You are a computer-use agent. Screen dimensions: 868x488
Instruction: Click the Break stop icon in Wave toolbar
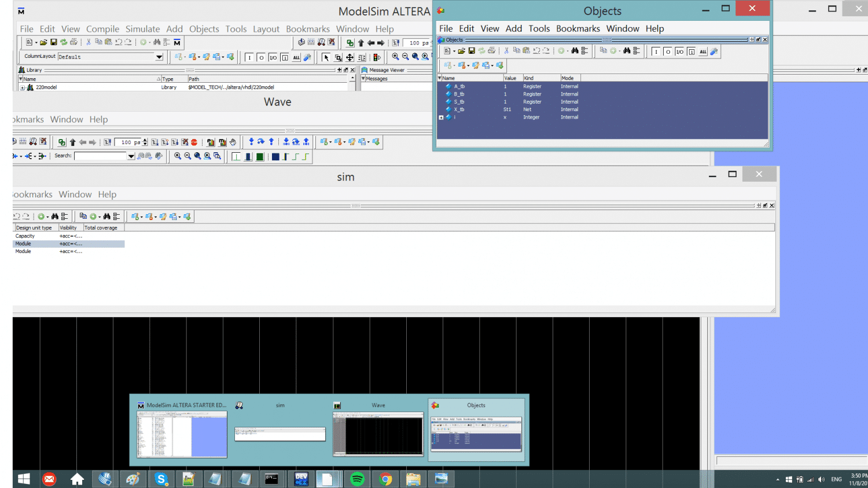click(x=194, y=142)
